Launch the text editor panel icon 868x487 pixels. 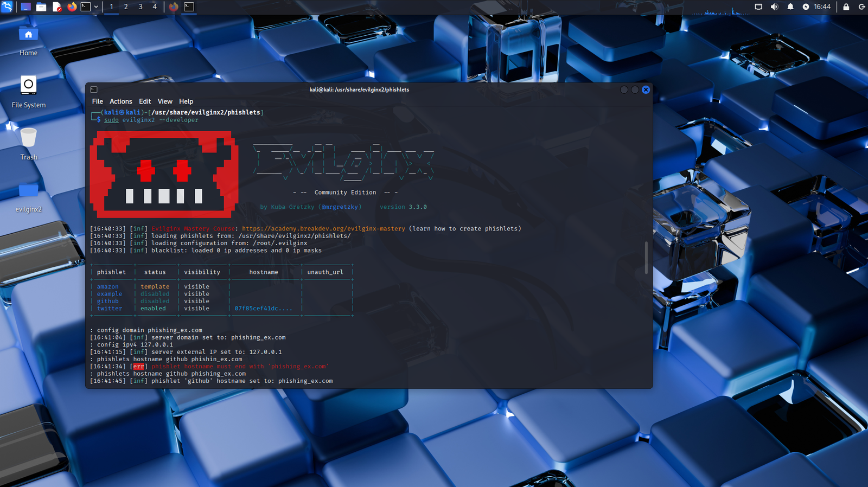coord(57,7)
